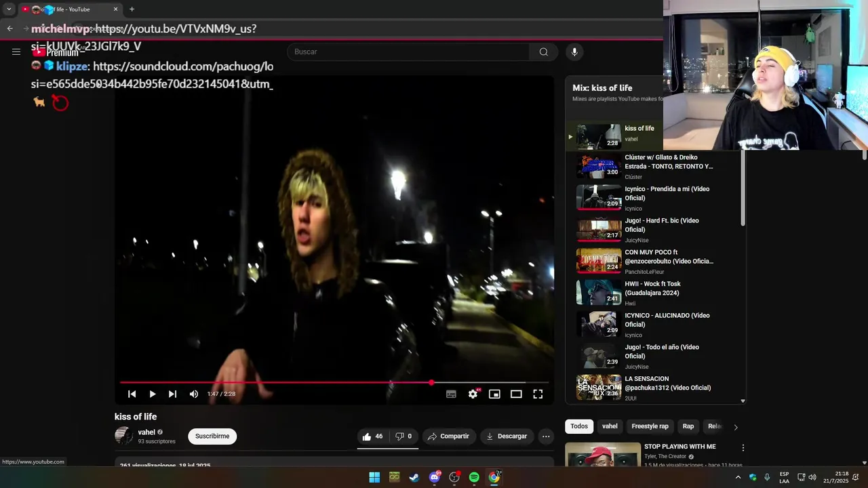Click into the Buscar search field

coord(408,52)
